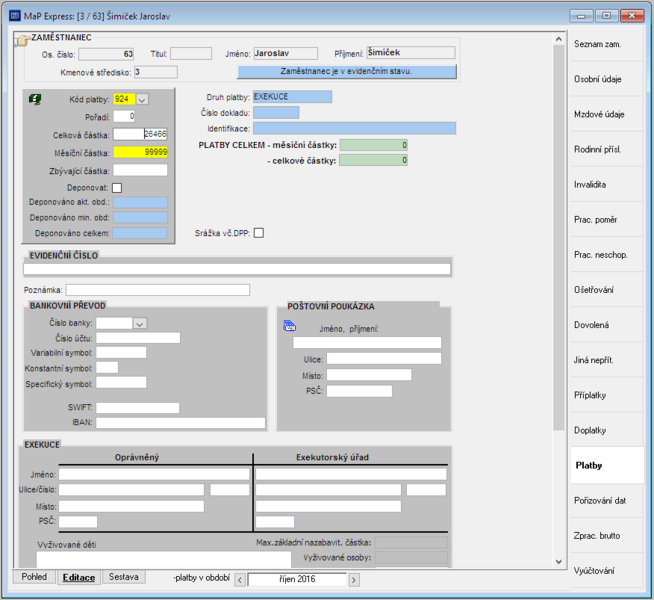
Task: Click the Kmenové středisko field
Action: tap(156, 72)
